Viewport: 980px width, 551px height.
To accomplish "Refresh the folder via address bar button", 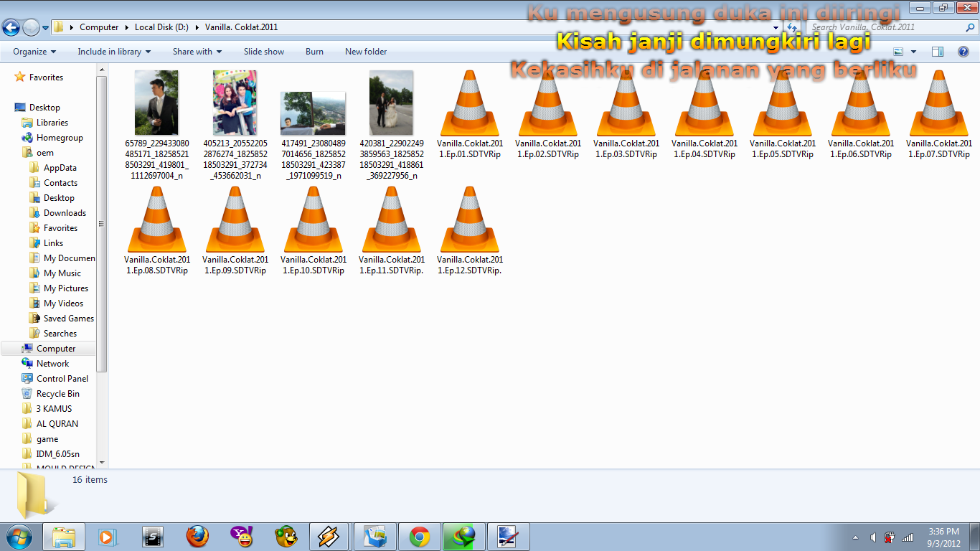I will (x=793, y=27).
